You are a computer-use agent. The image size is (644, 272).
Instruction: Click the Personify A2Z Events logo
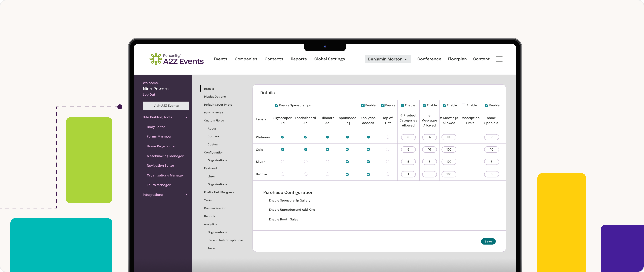pos(177,59)
